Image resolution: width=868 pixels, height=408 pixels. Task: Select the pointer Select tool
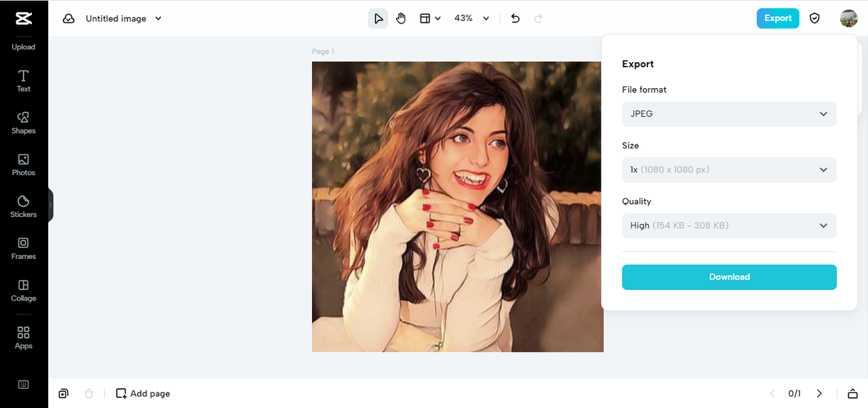click(378, 18)
